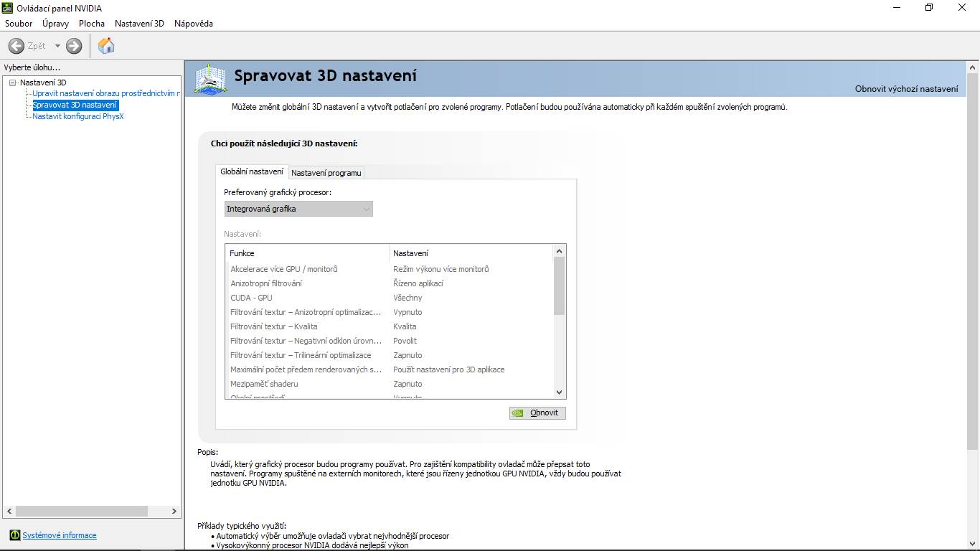Click left pane scroll left arrow
The image size is (980, 551).
click(9, 512)
